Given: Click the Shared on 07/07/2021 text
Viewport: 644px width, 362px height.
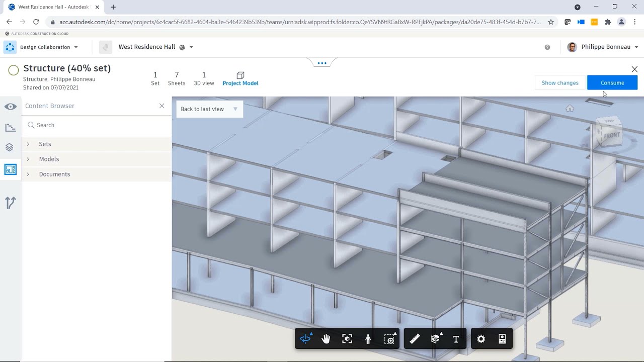Looking at the screenshot, I should [51, 87].
